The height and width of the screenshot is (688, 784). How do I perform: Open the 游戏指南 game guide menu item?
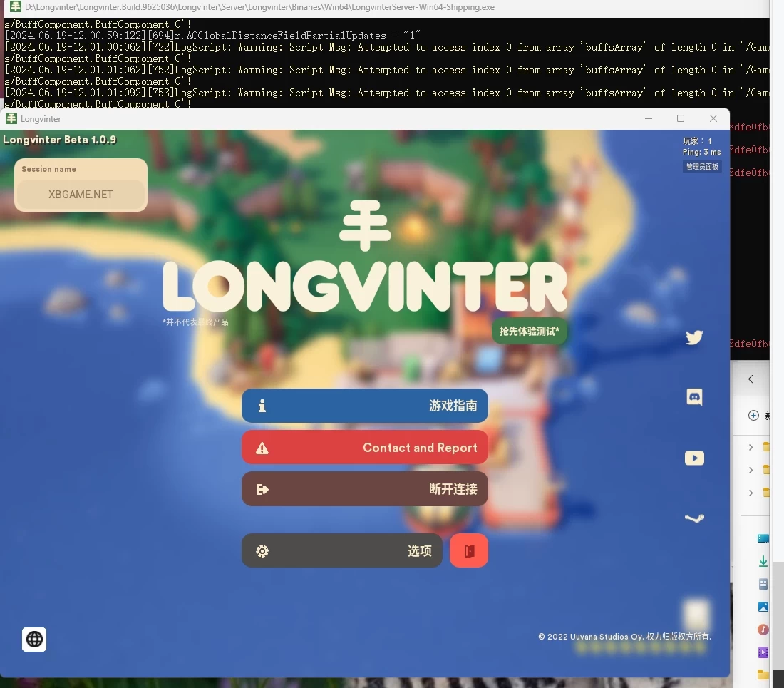pyautogui.click(x=364, y=406)
